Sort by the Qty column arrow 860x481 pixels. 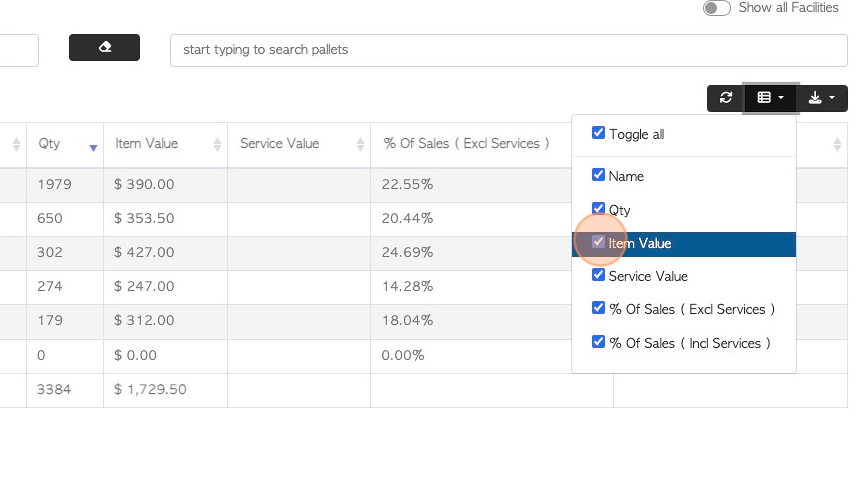(93, 148)
